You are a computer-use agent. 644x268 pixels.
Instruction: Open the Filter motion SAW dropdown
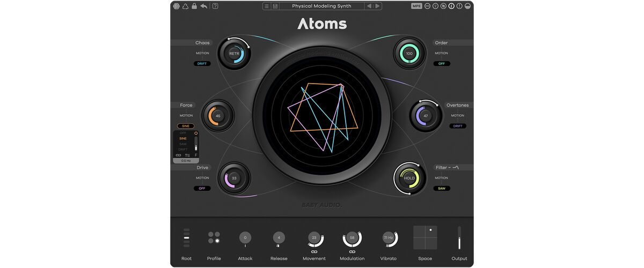tap(442, 189)
